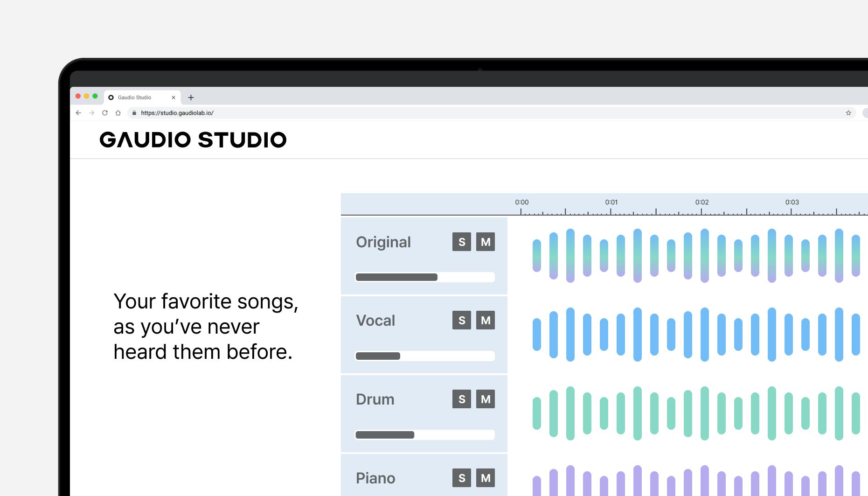This screenshot has width=868, height=496.
Task: Open a new browser tab
Action: click(x=191, y=97)
